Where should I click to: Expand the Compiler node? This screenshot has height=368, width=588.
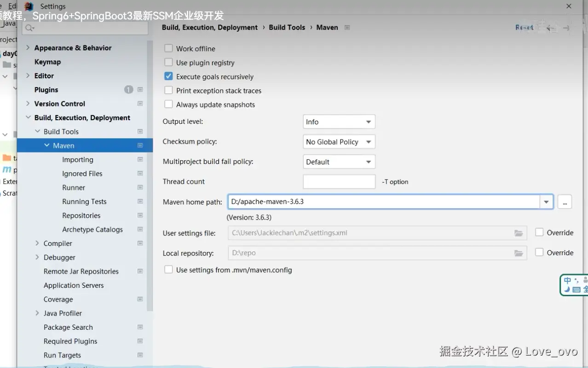tap(37, 243)
